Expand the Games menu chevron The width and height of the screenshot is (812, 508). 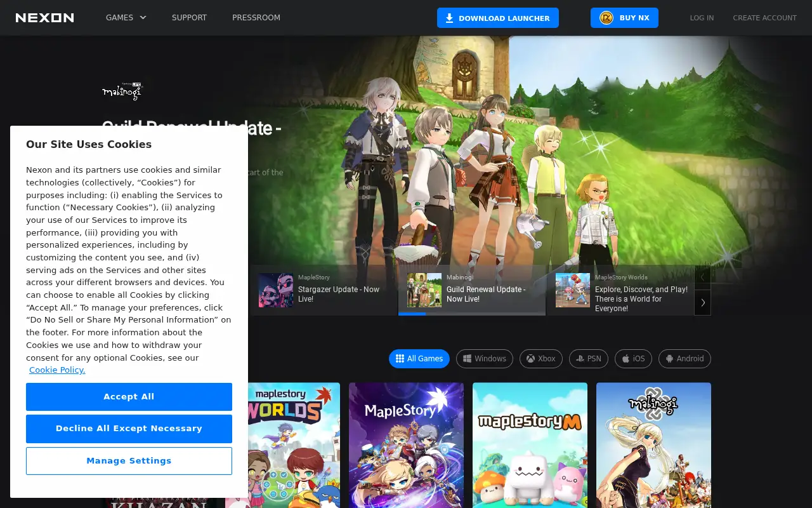point(143,18)
